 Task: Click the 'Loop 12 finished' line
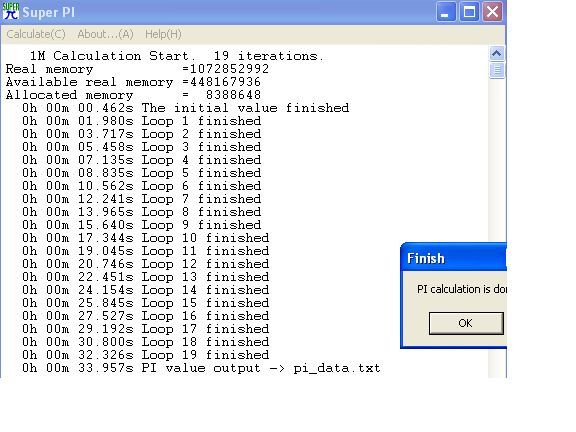tap(145, 264)
